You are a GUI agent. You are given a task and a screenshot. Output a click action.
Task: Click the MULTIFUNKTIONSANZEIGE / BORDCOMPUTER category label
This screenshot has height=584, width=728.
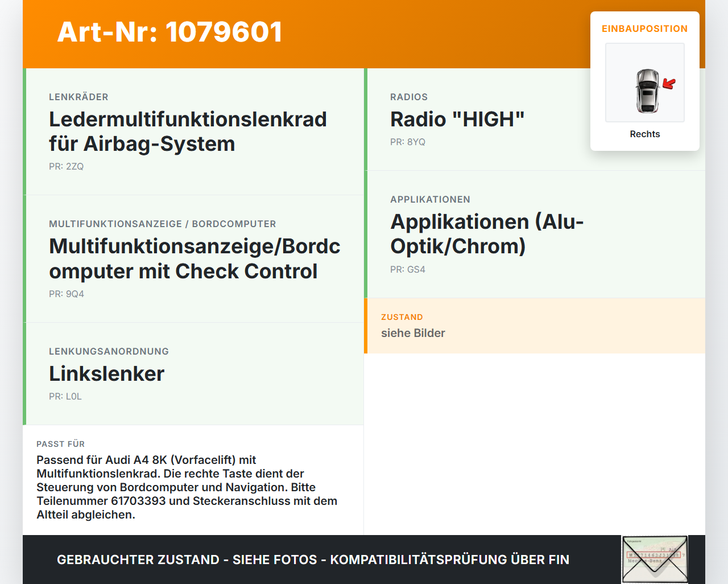(x=163, y=224)
